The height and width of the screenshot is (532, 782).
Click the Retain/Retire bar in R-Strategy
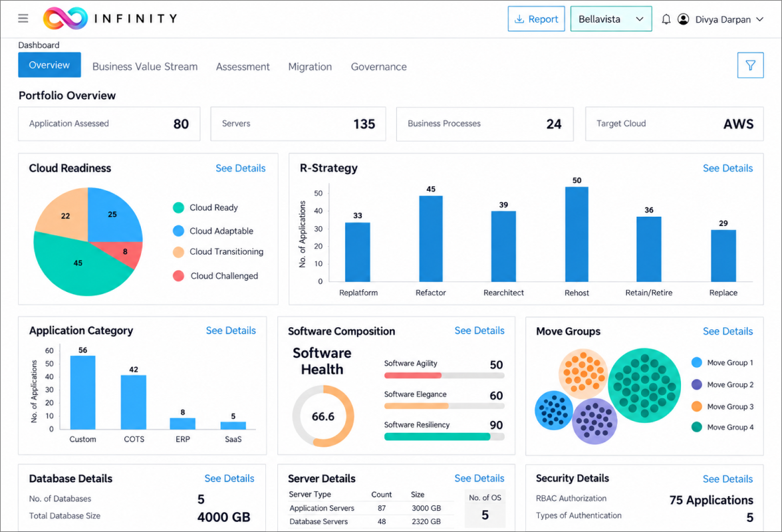pos(649,249)
